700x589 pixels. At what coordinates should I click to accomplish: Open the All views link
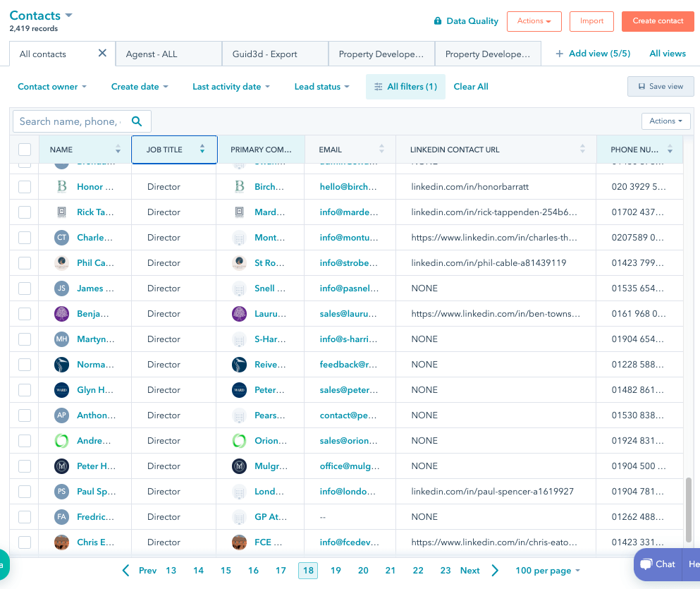pos(667,54)
